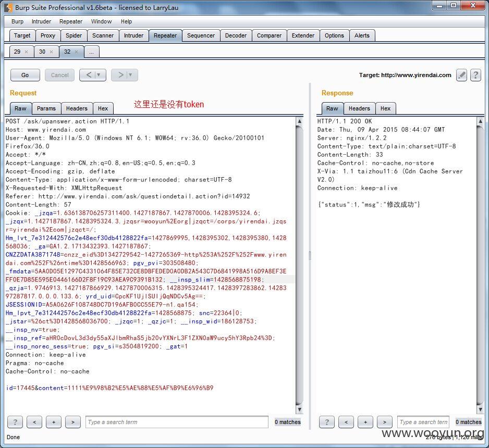Select repeater tab 29
Image resolution: width=489 pixels, height=448 pixels.
(x=17, y=52)
